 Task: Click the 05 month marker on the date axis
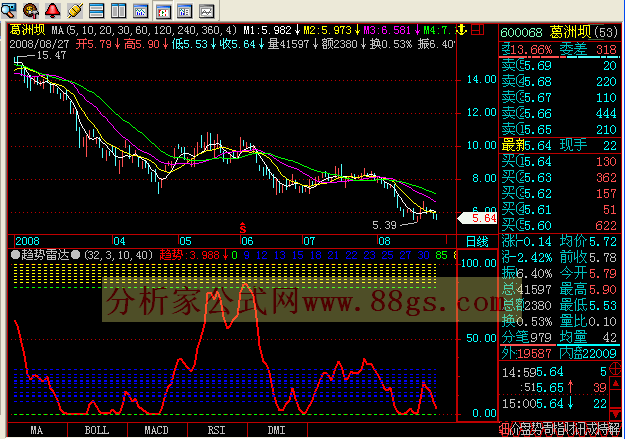coord(185,241)
